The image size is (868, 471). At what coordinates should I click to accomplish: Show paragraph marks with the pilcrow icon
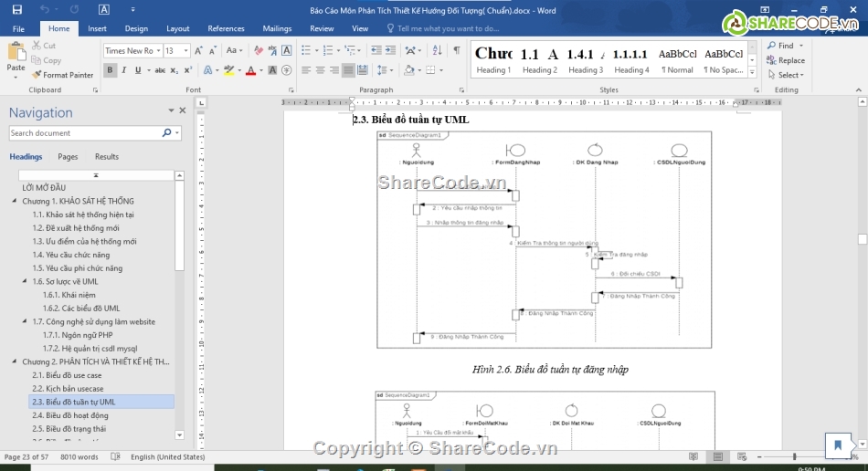(x=456, y=51)
